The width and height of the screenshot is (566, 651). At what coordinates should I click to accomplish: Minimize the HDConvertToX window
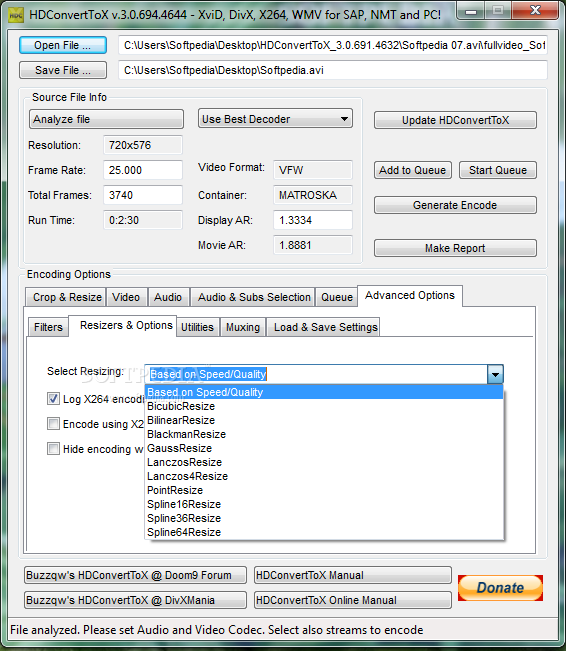pos(471,11)
